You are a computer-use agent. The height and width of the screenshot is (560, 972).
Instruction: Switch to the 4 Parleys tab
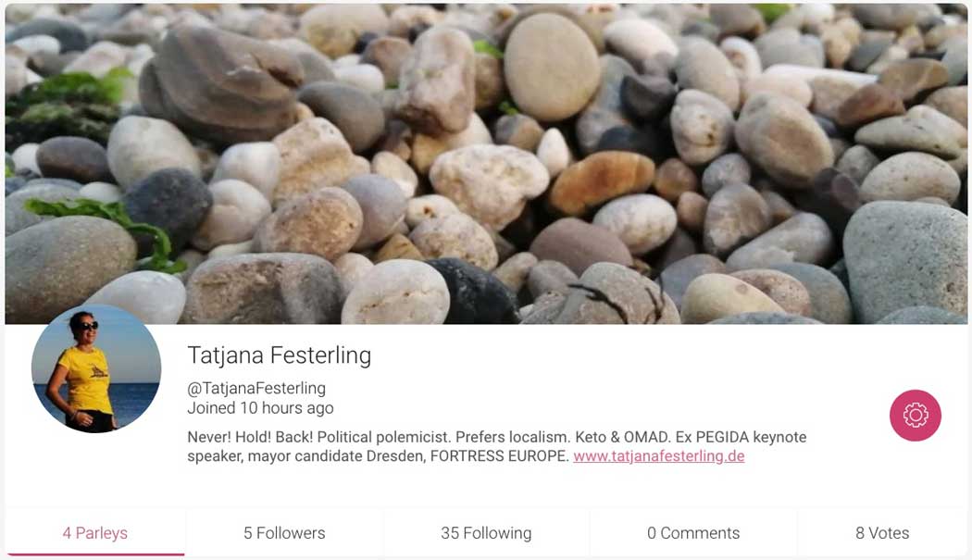click(x=95, y=533)
